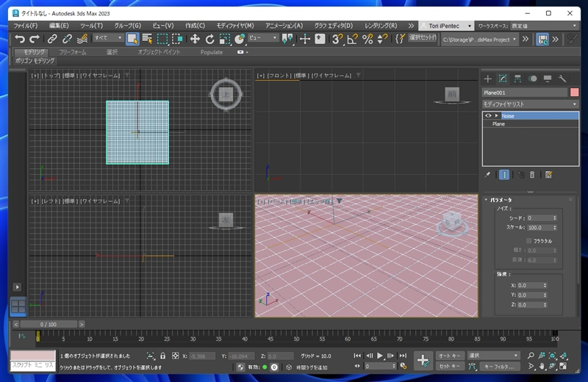Click the セット キー button

(450, 367)
